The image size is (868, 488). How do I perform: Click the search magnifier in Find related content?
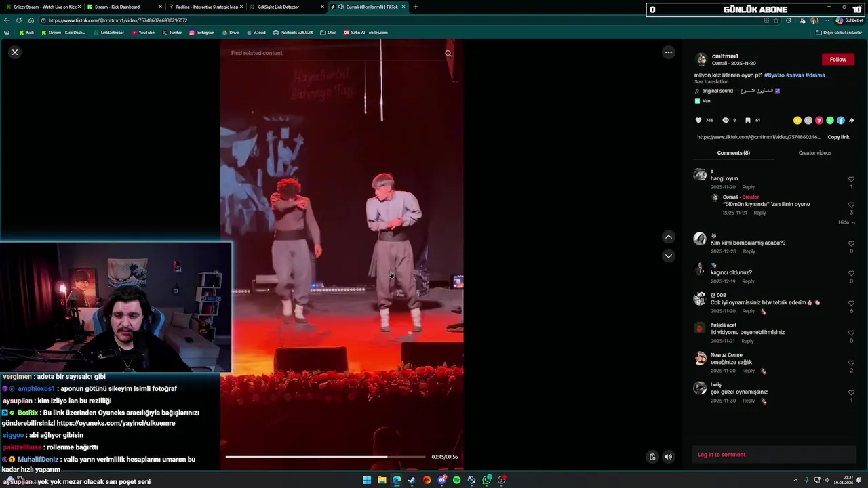tap(448, 53)
